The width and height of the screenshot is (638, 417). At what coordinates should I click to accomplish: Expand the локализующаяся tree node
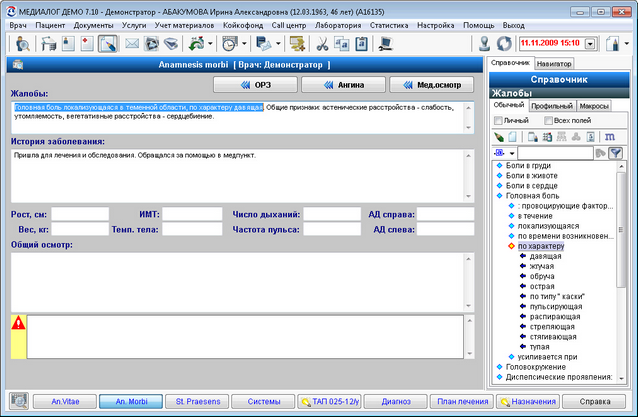click(511, 226)
